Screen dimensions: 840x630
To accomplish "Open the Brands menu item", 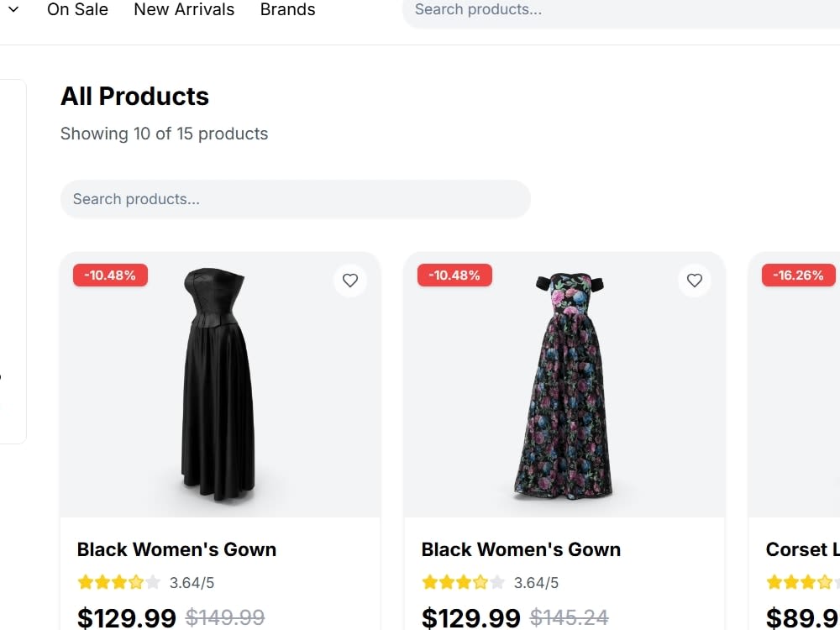I will point(287,9).
